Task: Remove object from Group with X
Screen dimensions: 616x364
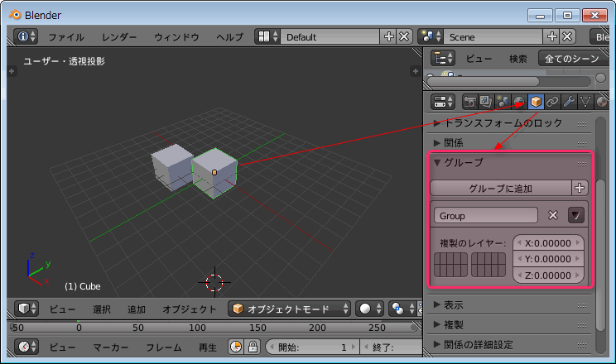Action: coord(553,215)
